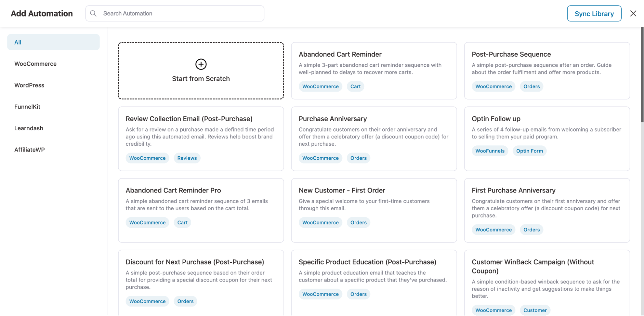
Task: Select the AffiliateWP category
Action: pos(30,150)
